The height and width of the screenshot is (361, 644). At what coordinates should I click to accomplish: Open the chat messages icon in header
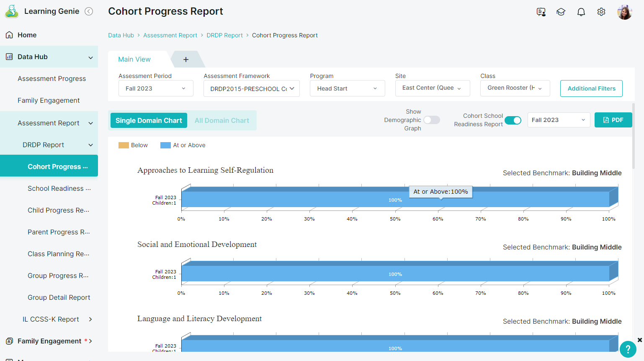(x=541, y=12)
